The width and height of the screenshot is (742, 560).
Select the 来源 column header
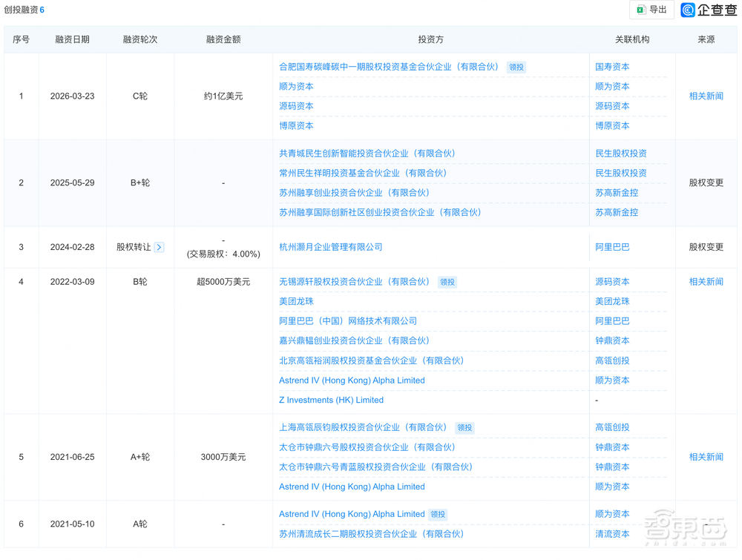[706, 39]
